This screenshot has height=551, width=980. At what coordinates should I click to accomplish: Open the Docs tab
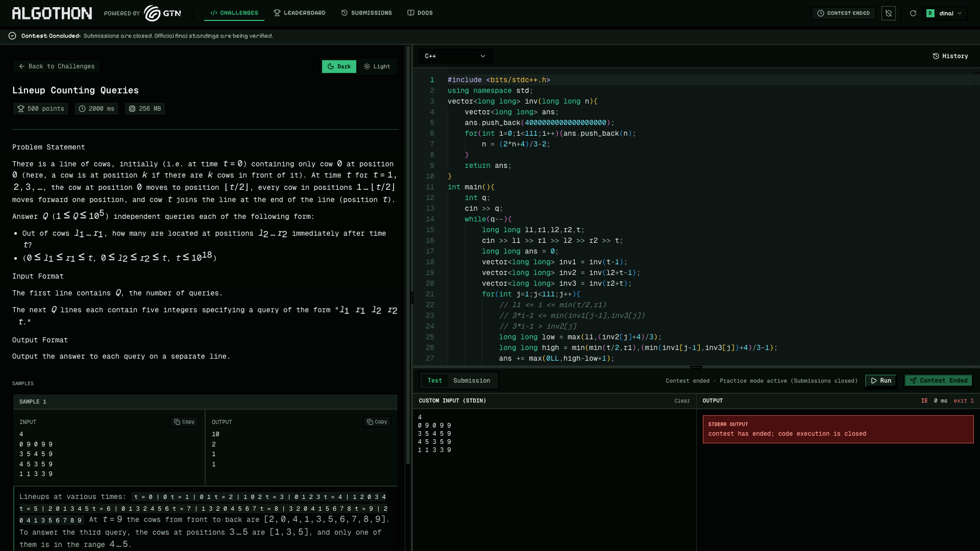[x=420, y=13]
